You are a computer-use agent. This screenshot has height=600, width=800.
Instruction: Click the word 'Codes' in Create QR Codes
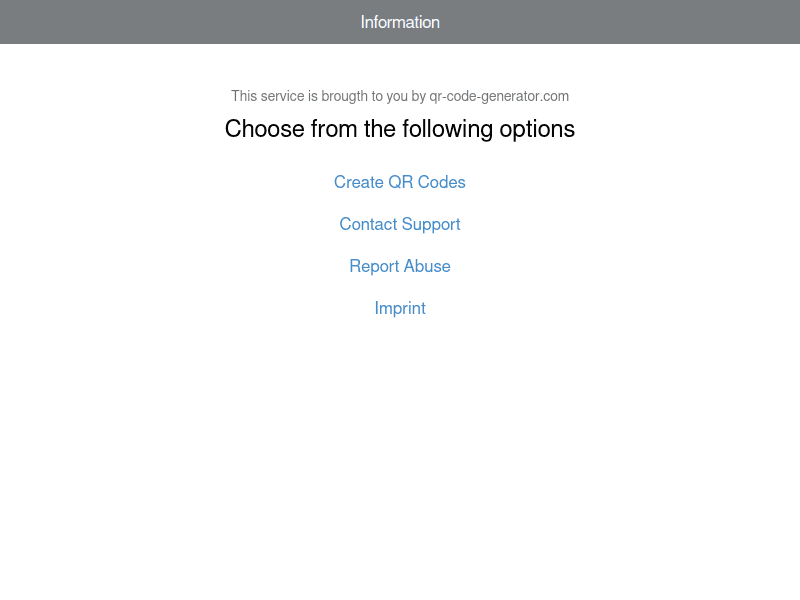(x=441, y=182)
